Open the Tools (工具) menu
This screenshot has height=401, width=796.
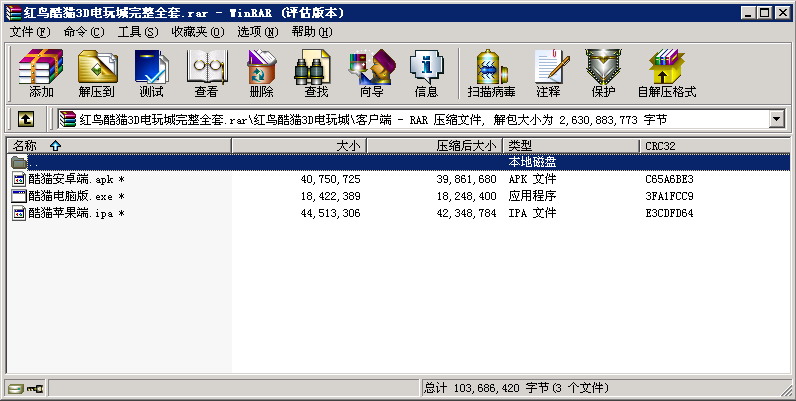tap(138, 32)
